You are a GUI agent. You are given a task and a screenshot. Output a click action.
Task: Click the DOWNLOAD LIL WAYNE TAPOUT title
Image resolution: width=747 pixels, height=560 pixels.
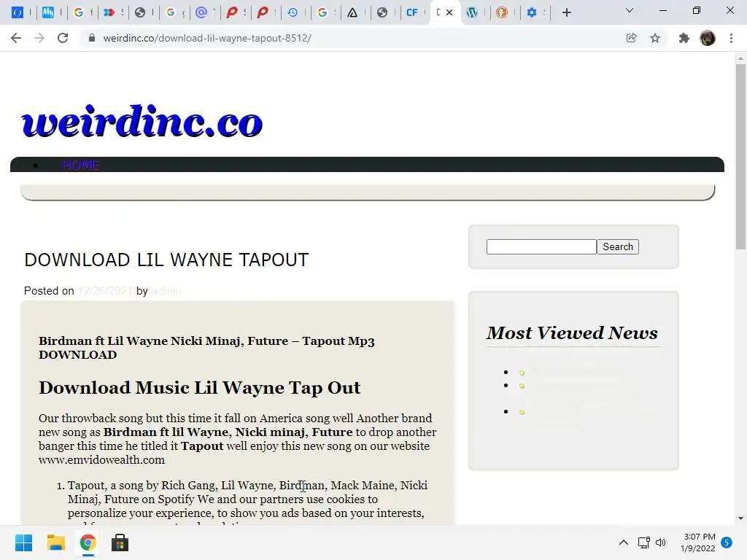tap(166, 260)
